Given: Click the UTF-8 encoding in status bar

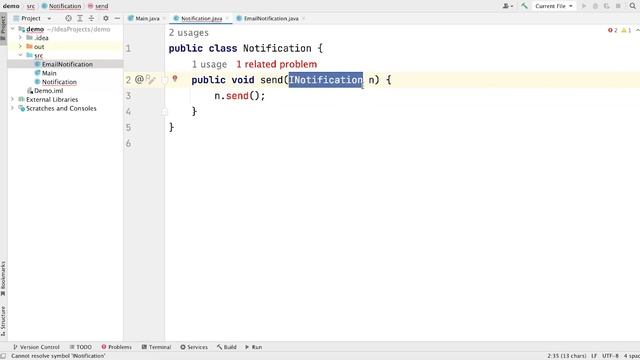Looking at the screenshot, I should point(610,356).
